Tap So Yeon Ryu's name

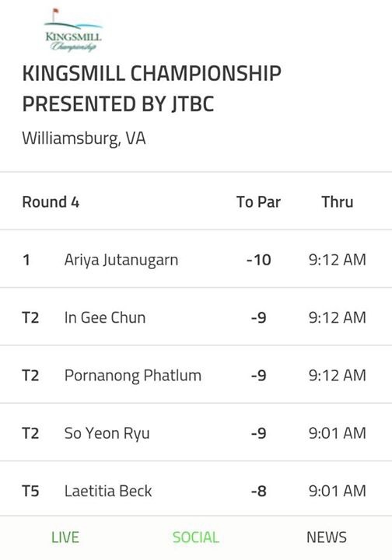pyautogui.click(x=107, y=433)
